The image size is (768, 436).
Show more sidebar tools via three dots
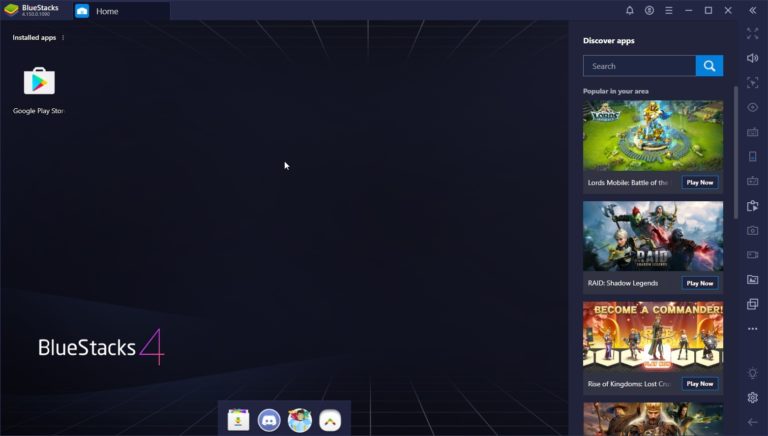tap(752, 329)
